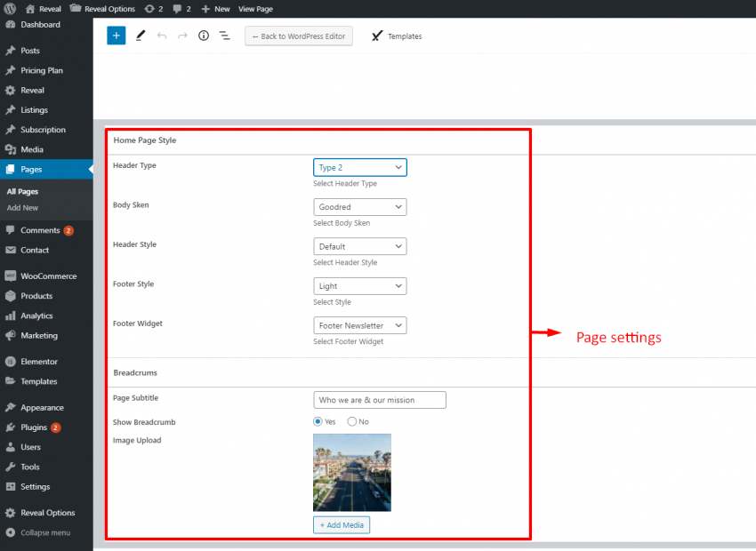The height and width of the screenshot is (551, 756).
Task: Click the Undo arrow icon
Action: click(162, 36)
